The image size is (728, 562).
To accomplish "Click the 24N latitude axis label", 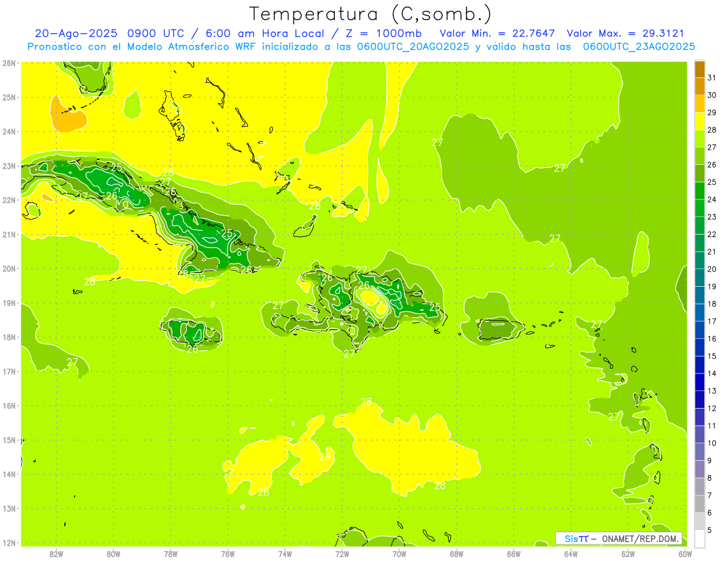I will pos(8,132).
